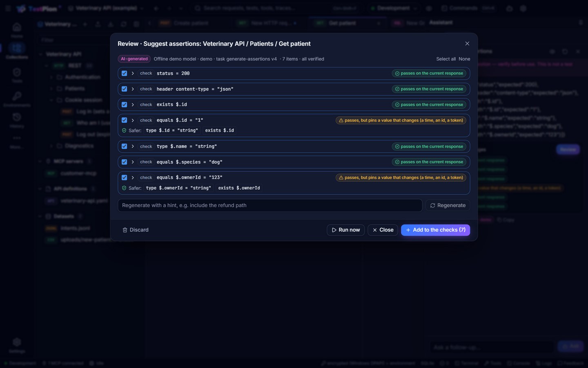The image size is (588, 368).
Task: Toggle the exists $.id checkbox
Action: [x=125, y=105]
